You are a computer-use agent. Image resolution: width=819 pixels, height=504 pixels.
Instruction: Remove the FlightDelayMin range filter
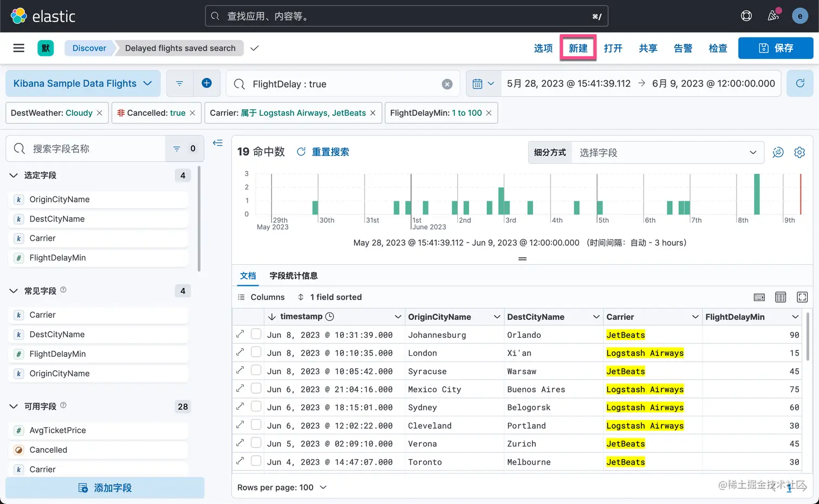[489, 113]
